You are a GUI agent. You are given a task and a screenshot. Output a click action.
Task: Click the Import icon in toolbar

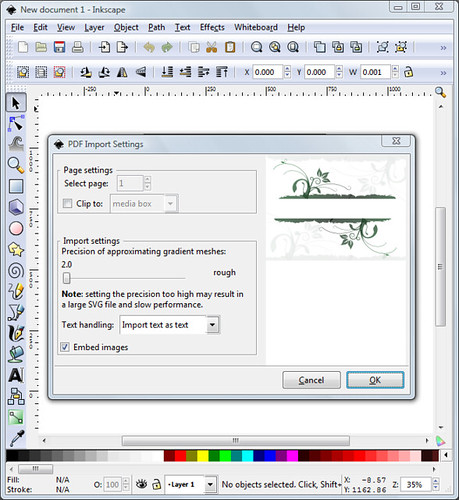click(x=104, y=47)
